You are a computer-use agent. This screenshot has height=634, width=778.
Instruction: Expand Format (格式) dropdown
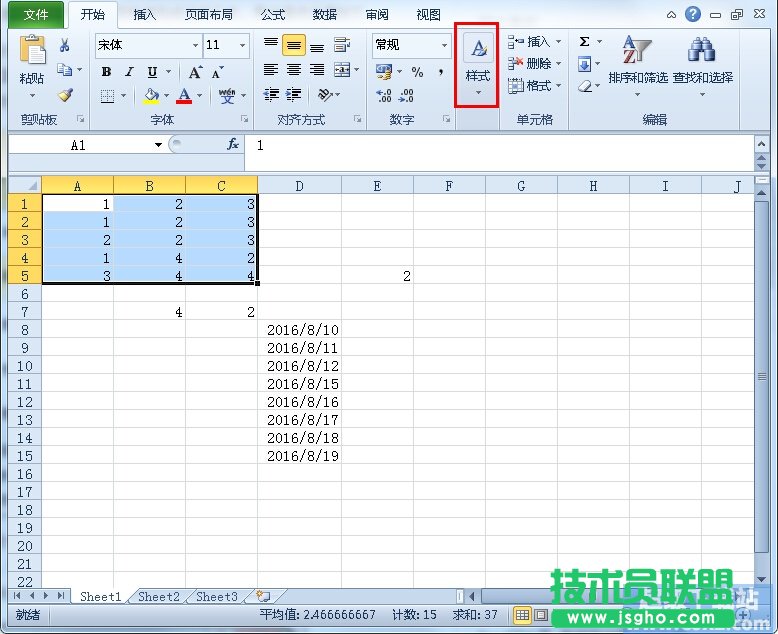click(x=559, y=86)
